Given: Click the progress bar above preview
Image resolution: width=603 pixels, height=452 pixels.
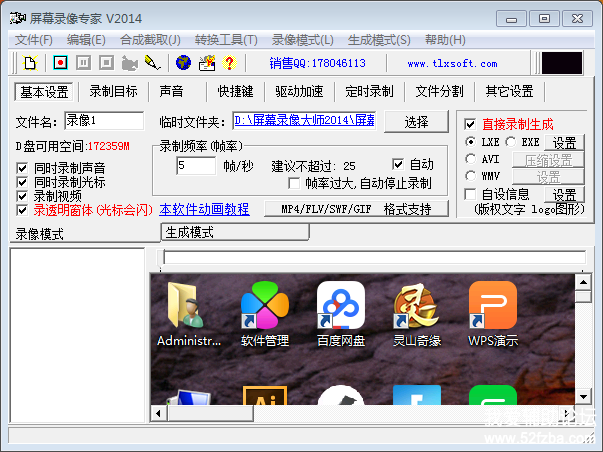Looking at the screenshot, I should 375,257.
